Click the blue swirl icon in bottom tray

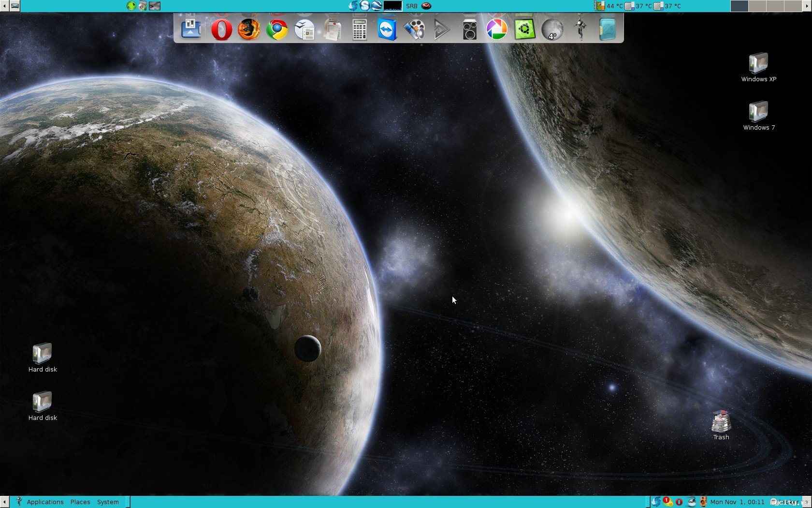(656, 502)
